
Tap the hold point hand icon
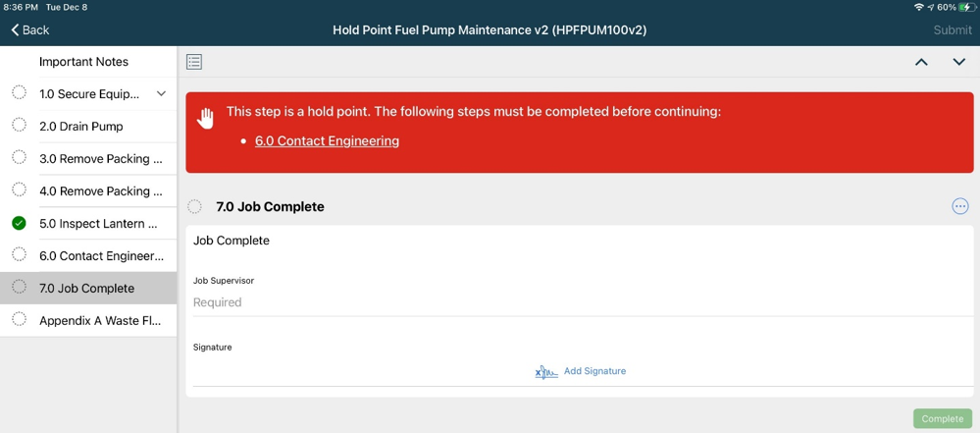coord(206,118)
